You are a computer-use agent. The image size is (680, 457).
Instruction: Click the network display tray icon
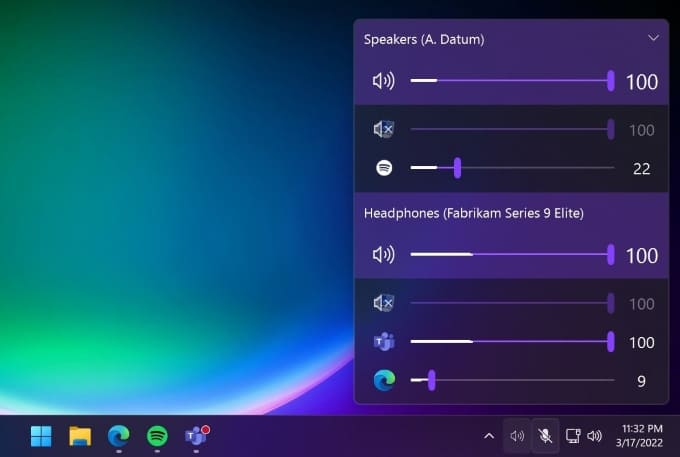click(x=573, y=436)
